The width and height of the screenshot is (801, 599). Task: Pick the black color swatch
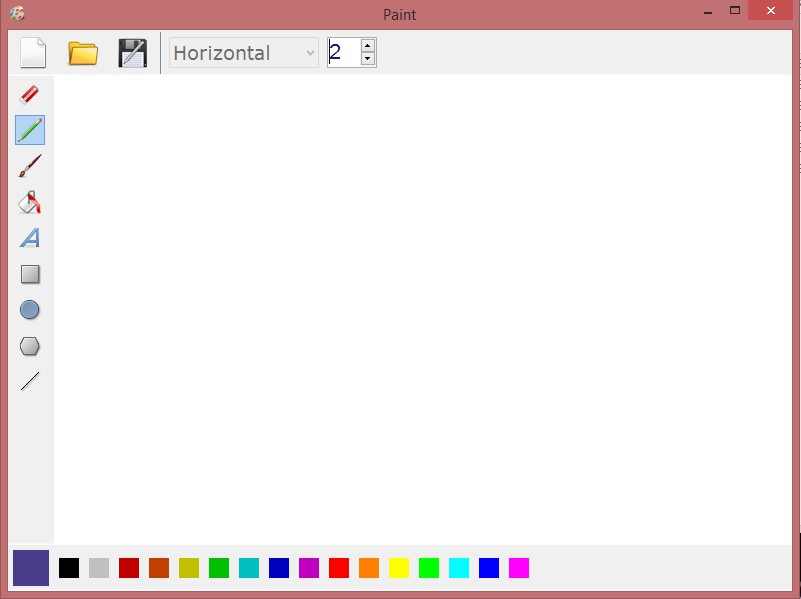(x=69, y=568)
